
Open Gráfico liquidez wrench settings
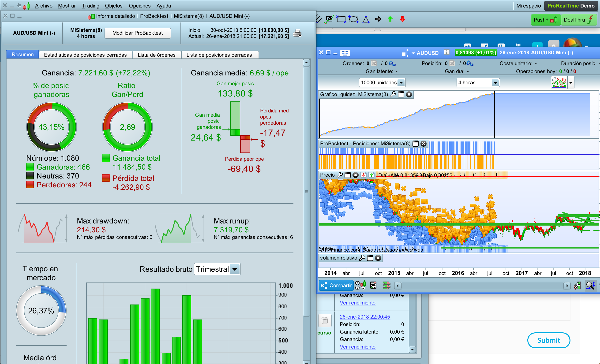(x=393, y=94)
